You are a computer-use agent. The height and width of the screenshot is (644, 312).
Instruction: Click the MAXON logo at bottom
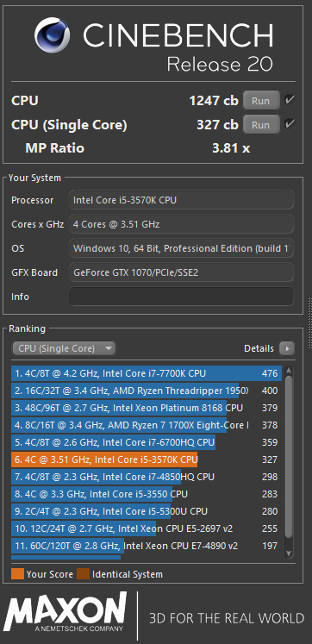tap(66, 612)
